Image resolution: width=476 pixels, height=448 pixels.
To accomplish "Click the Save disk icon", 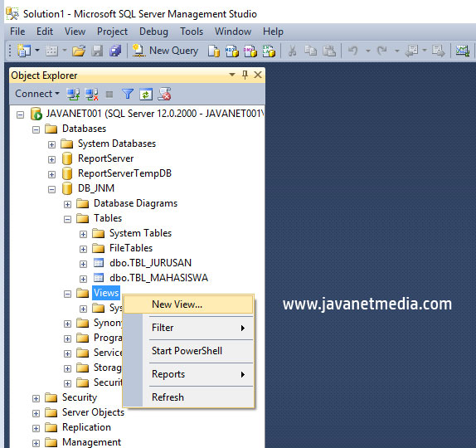I will pos(98,51).
